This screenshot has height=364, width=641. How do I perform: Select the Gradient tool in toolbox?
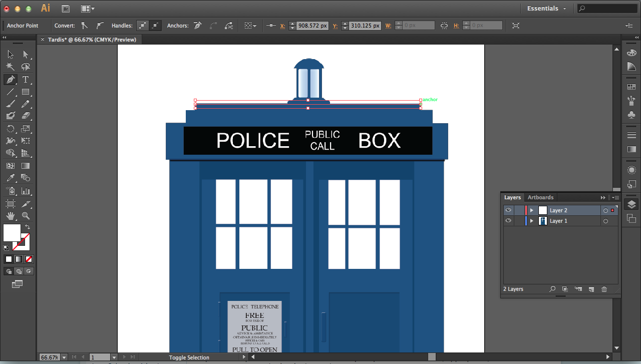(26, 166)
